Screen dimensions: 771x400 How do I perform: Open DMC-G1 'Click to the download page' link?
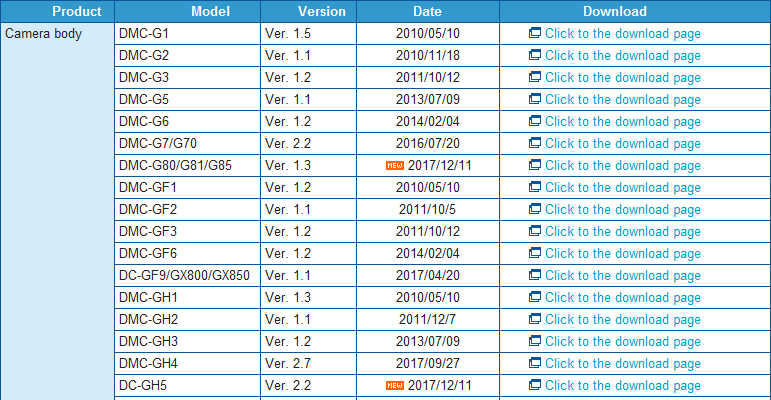click(x=623, y=33)
